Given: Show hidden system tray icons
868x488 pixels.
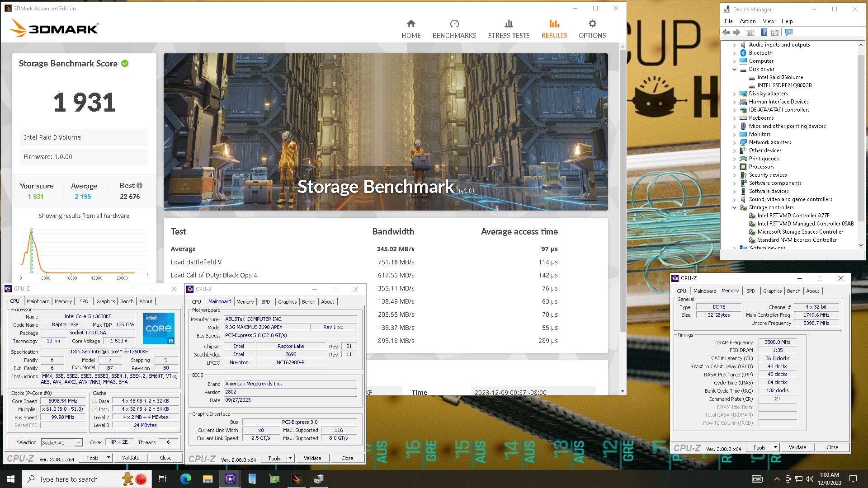Looking at the screenshot, I should pos(777,479).
